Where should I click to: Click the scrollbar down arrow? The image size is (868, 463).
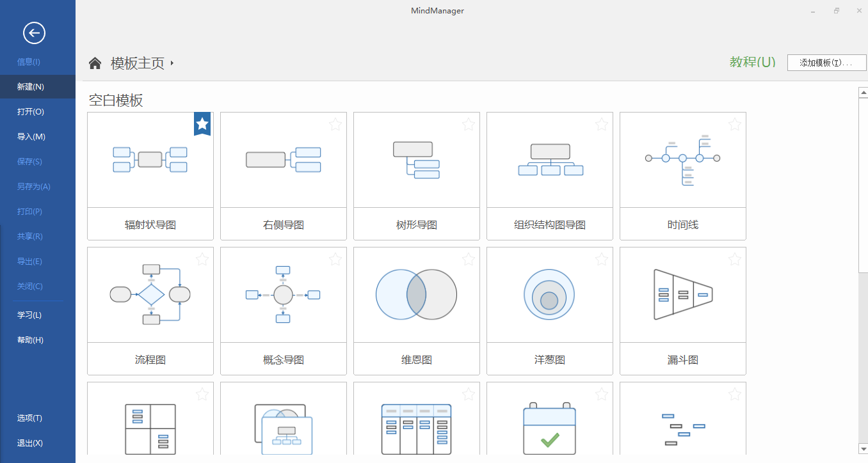863,449
